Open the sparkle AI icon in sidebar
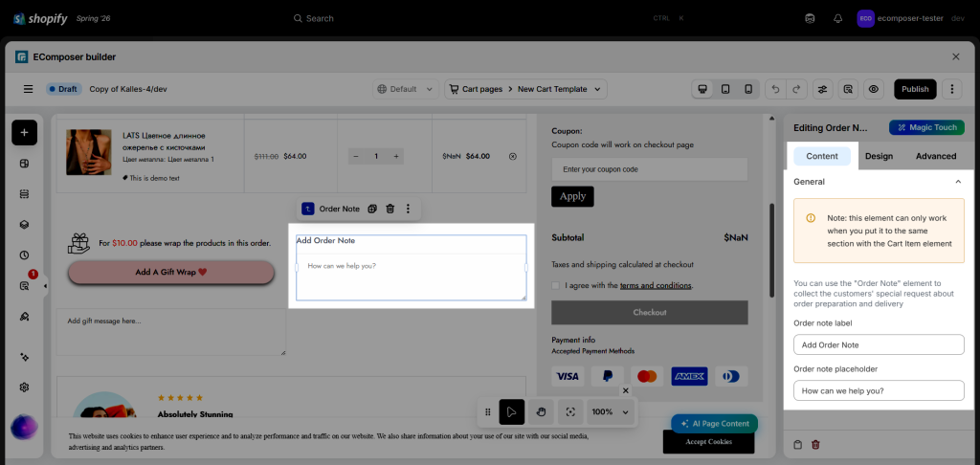 [x=24, y=357]
